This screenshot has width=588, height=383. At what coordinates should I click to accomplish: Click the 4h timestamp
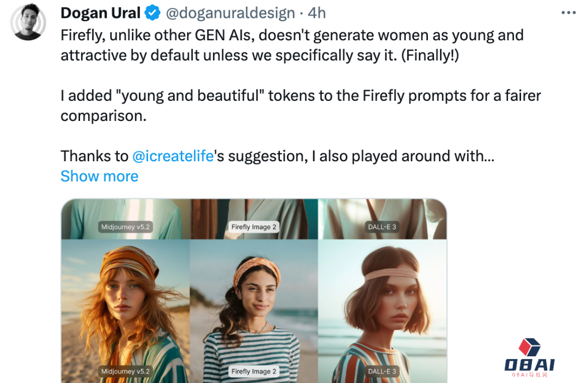pyautogui.click(x=316, y=13)
